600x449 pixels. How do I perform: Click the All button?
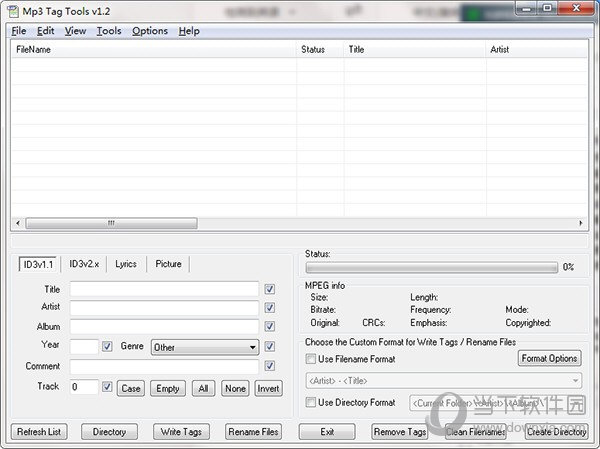click(x=203, y=389)
